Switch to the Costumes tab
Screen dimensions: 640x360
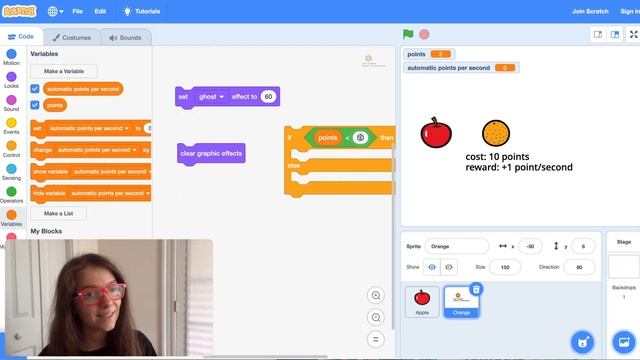click(71, 38)
